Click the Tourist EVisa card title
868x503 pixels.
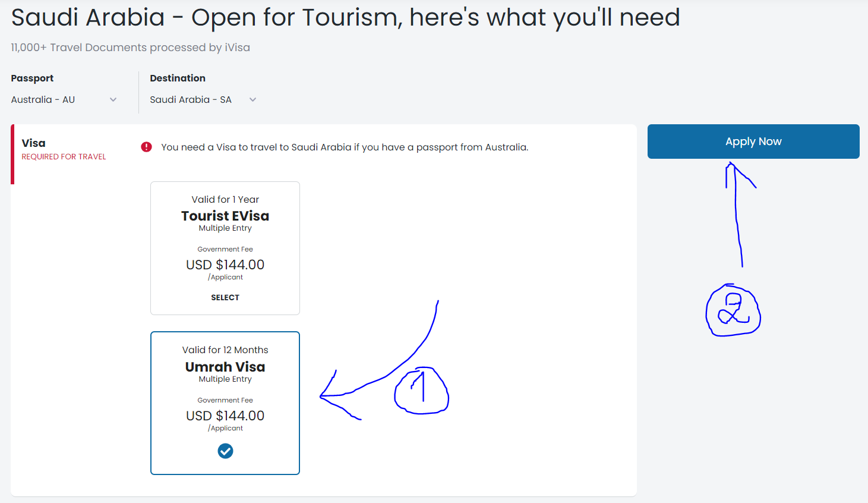[x=225, y=216]
